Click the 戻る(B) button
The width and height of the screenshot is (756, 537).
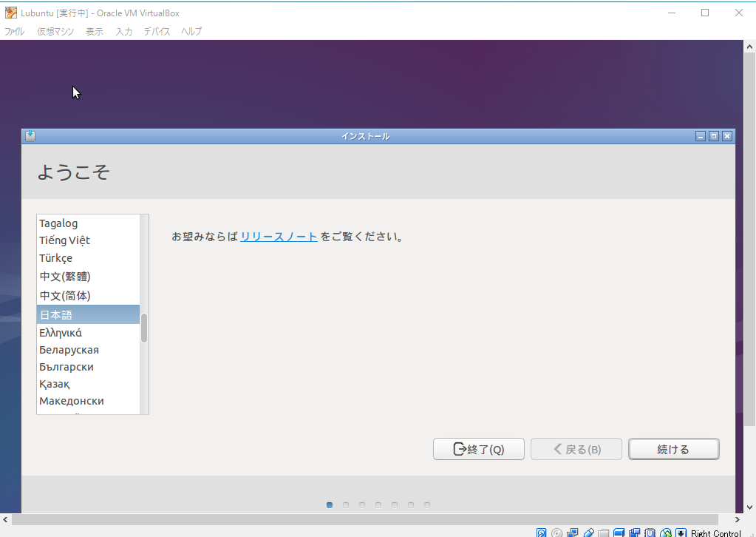pyautogui.click(x=576, y=449)
